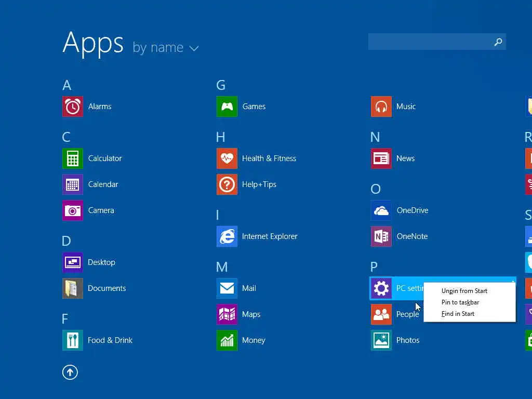Launch the Calculator app icon

coord(73,158)
